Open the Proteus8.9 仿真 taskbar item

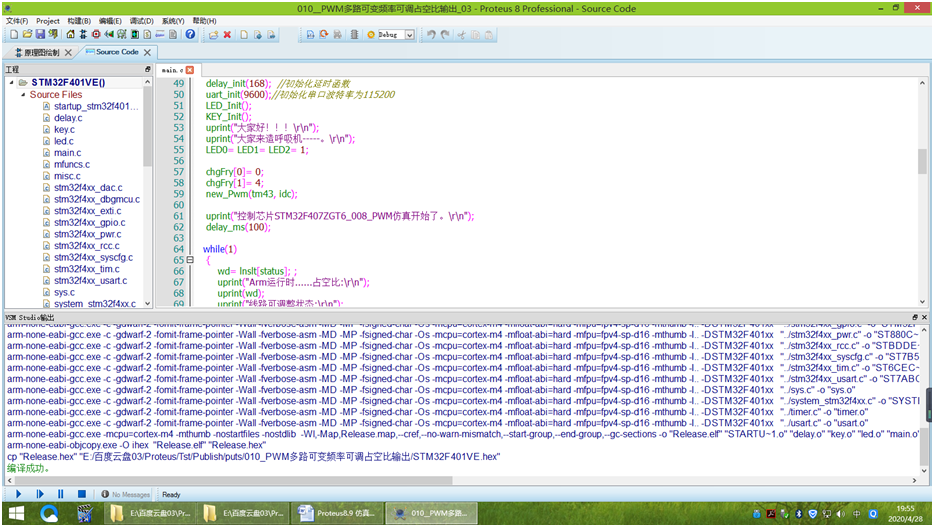tap(338, 513)
